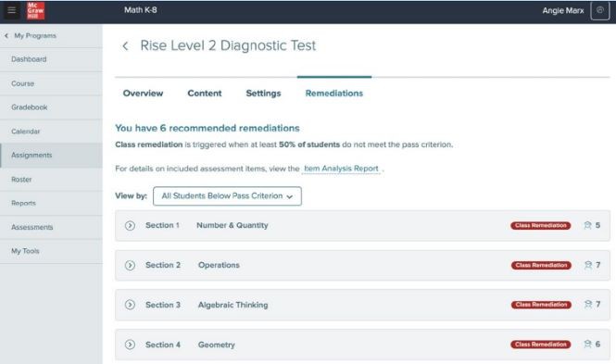Click the Class Remediation badge for Geometry
Screen dimensions: 616x364
pyautogui.click(x=541, y=345)
